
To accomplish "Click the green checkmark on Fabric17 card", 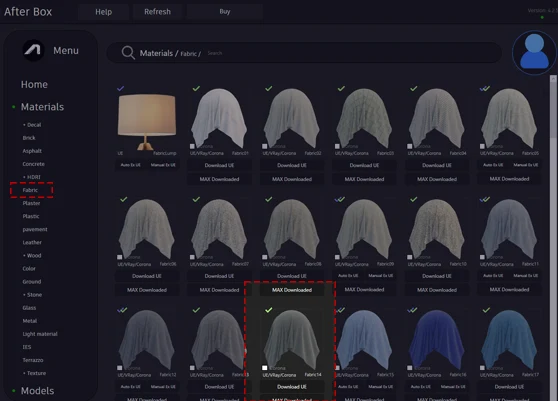I will tap(486, 310).
